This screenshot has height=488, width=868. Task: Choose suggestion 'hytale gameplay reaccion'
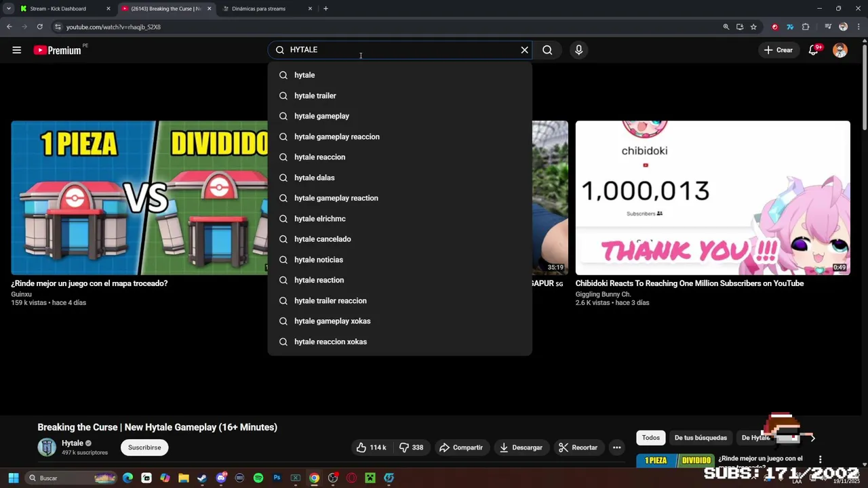click(399, 137)
